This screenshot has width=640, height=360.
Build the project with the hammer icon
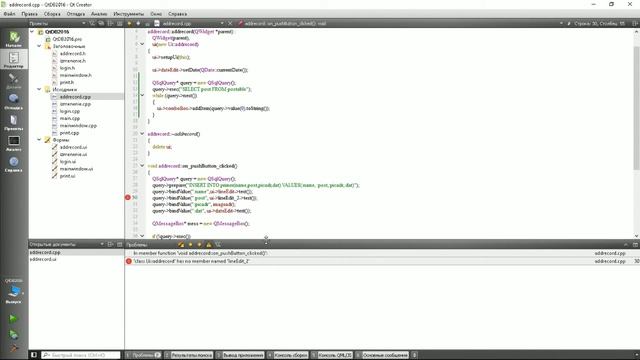(x=13, y=348)
